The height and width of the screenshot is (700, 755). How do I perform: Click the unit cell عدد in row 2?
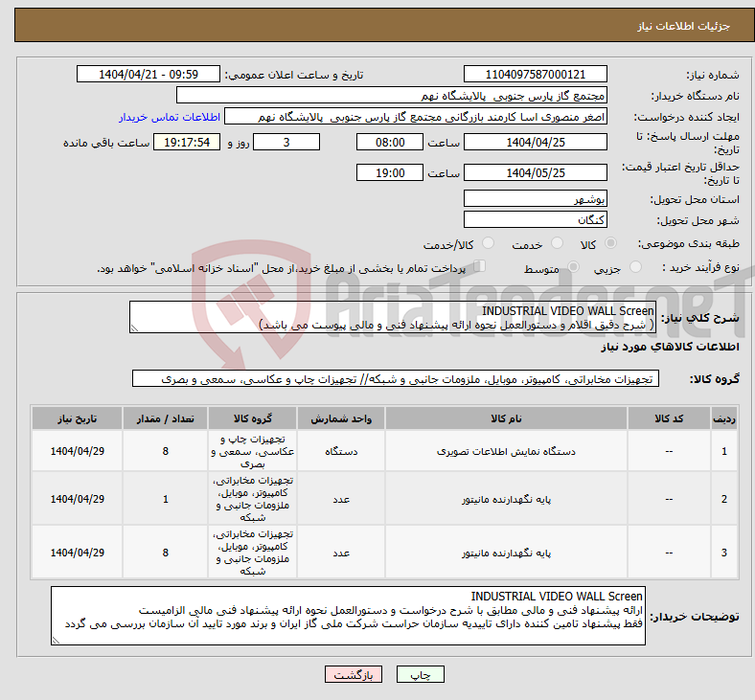pos(341,499)
